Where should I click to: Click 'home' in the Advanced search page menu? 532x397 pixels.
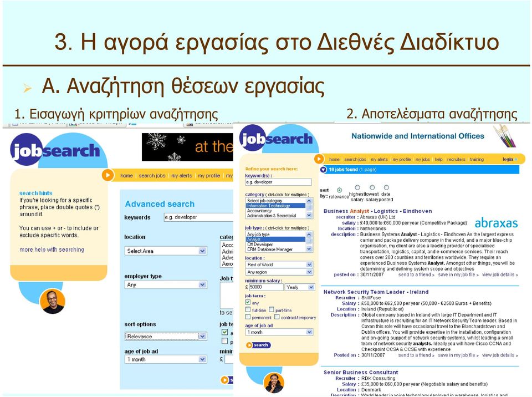click(x=126, y=176)
